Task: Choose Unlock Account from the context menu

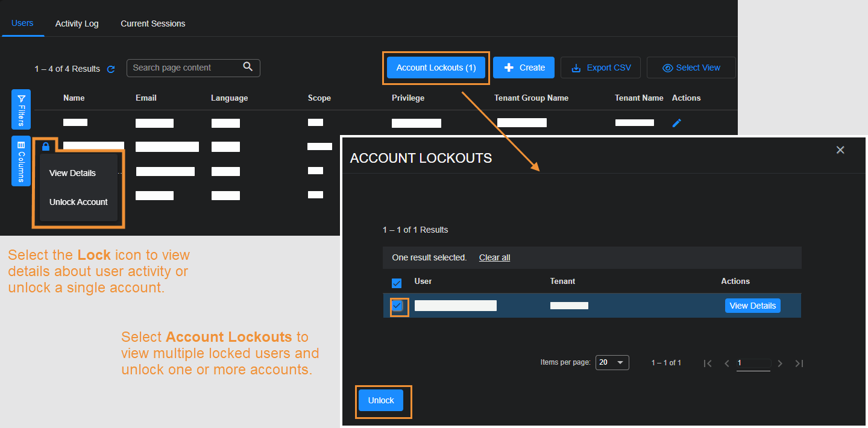Action: [78, 202]
